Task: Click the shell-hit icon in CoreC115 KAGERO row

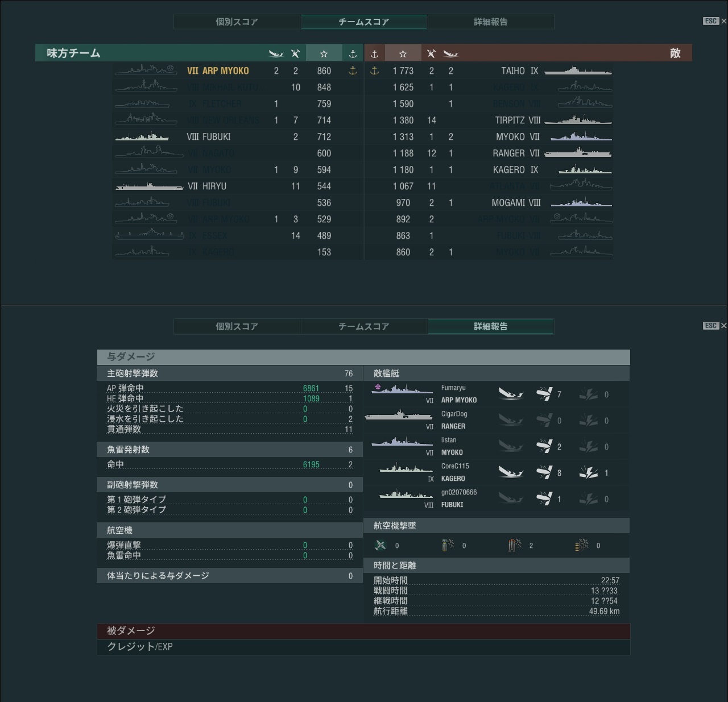Action: click(544, 472)
